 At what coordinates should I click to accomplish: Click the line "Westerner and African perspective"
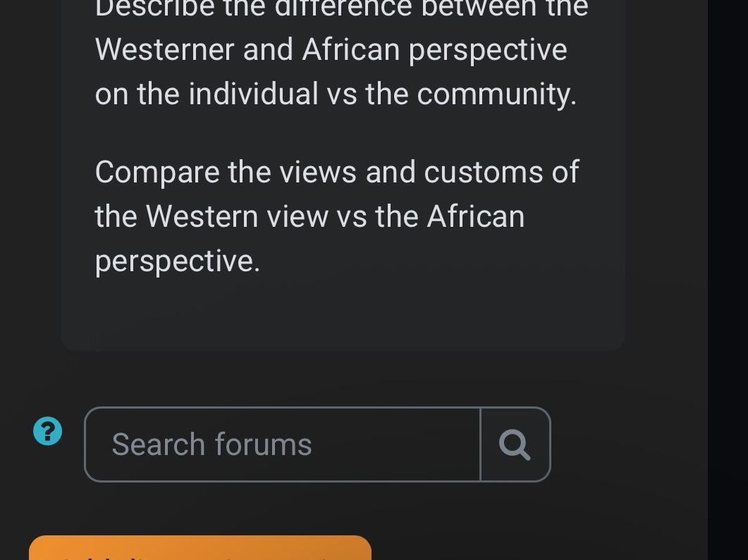[331, 49]
